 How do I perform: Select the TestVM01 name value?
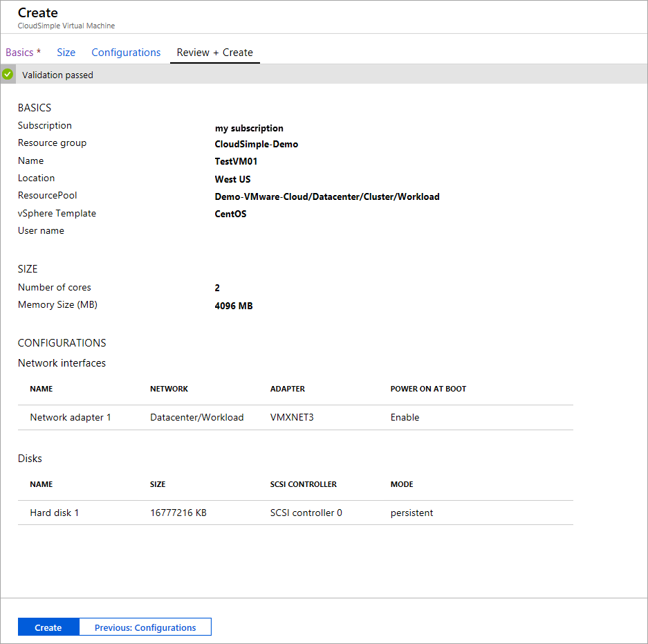coord(235,161)
